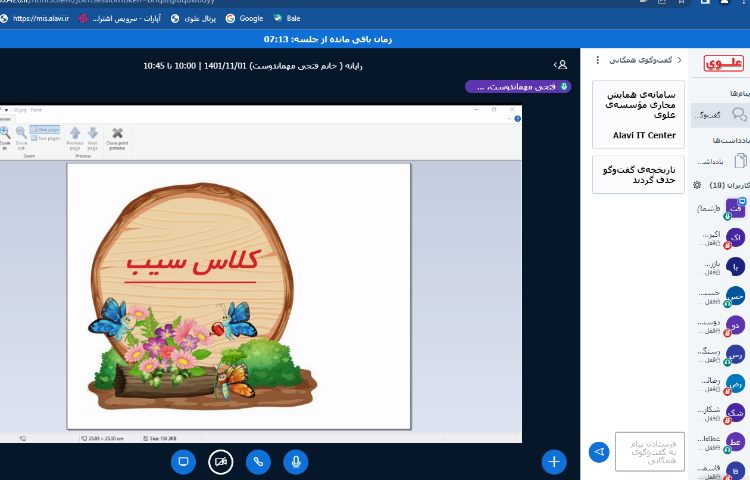Screen dimensions: 750x480
Task: Click the با user avatar
Action: click(x=735, y=267)
